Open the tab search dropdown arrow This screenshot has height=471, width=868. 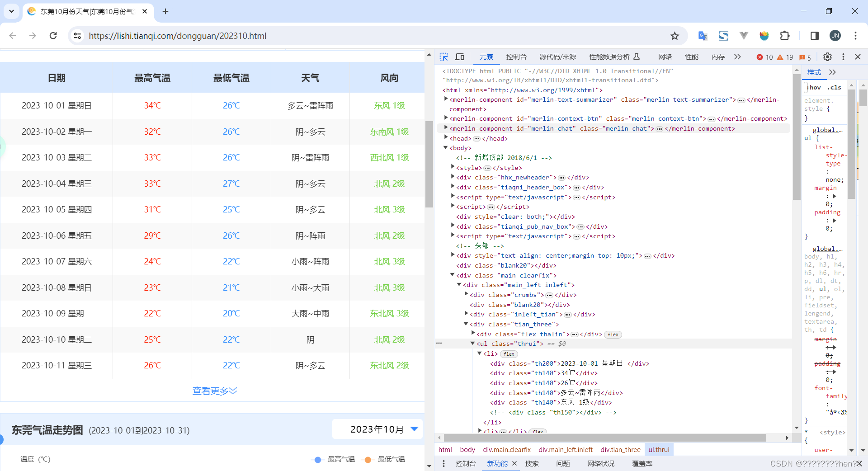(x=11, y=11)
